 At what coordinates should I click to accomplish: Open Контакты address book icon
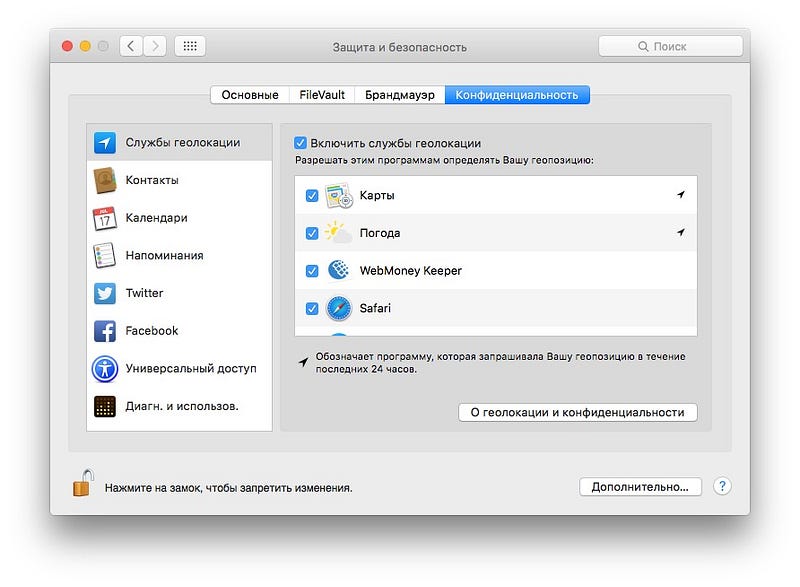(x=105, y=181)
